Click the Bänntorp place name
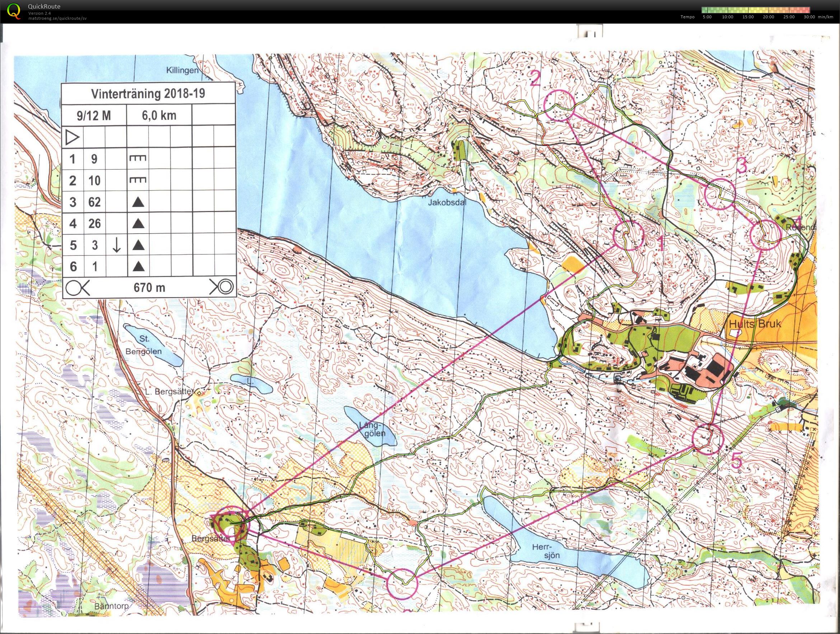The image size is (840, 634). click(x=112, y=606)
